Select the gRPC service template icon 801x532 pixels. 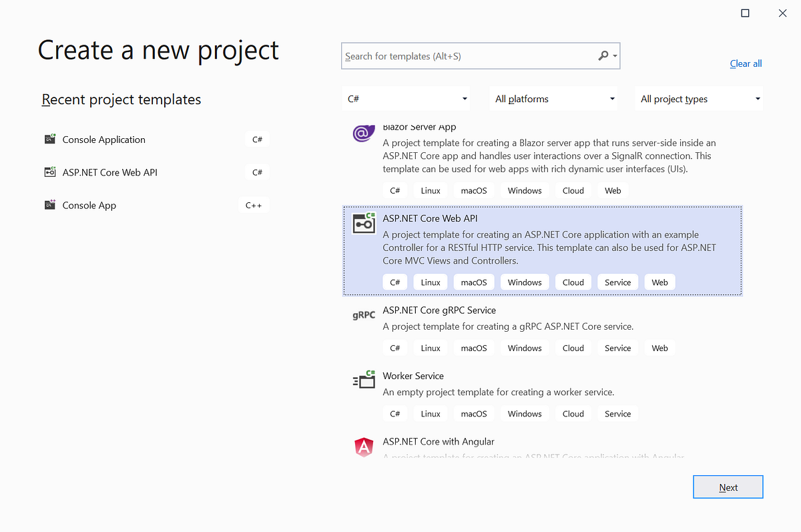coord(363,315)
